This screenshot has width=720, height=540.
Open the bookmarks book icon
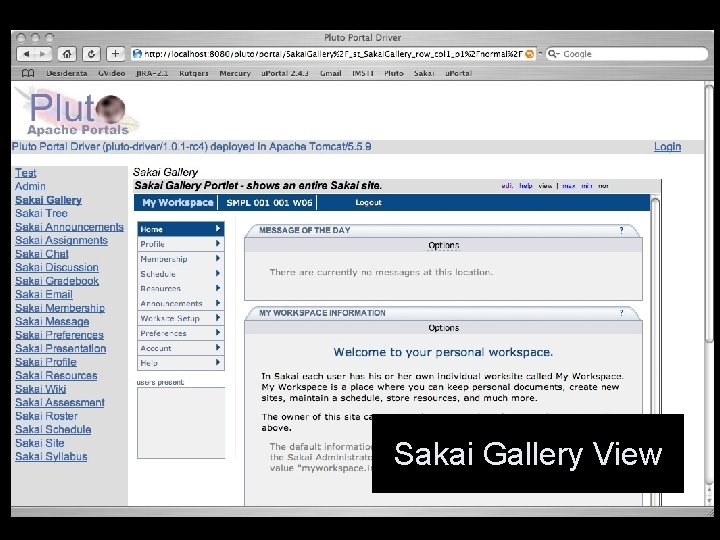coord(28,73)
